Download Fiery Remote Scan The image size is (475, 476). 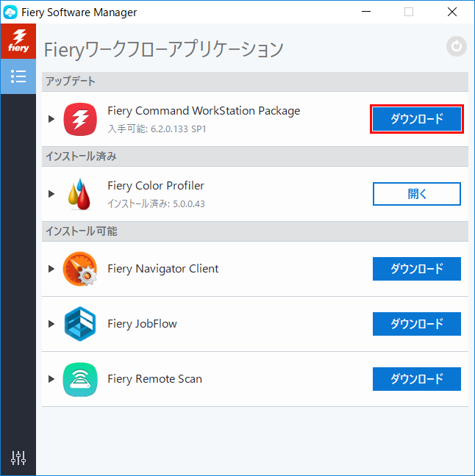[417, 379]
